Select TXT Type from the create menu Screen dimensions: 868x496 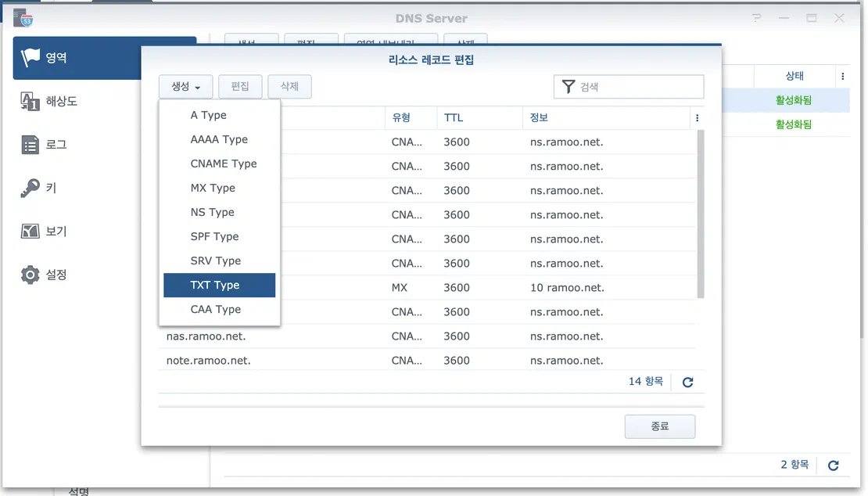(219, 285)
